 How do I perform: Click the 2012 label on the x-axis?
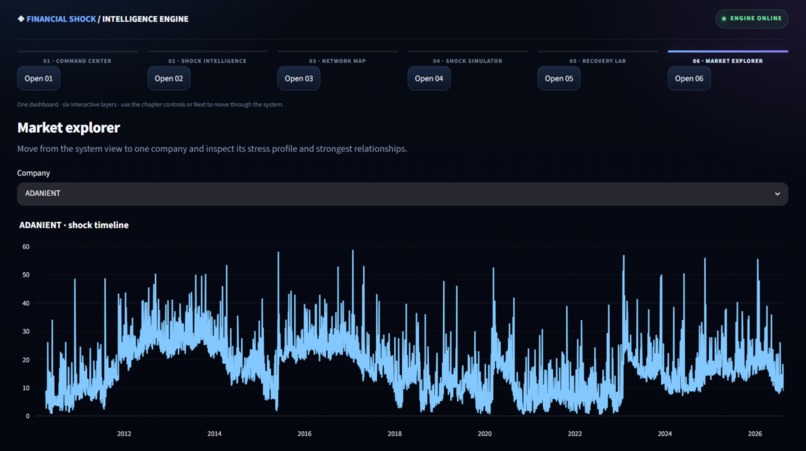[x=124, y=434]
